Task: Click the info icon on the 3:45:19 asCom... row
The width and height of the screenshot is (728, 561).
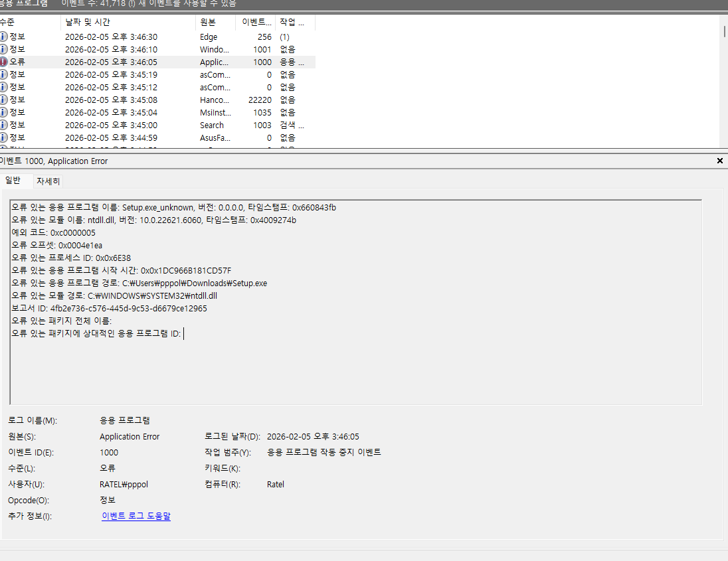Action: [x=4, y=75]
